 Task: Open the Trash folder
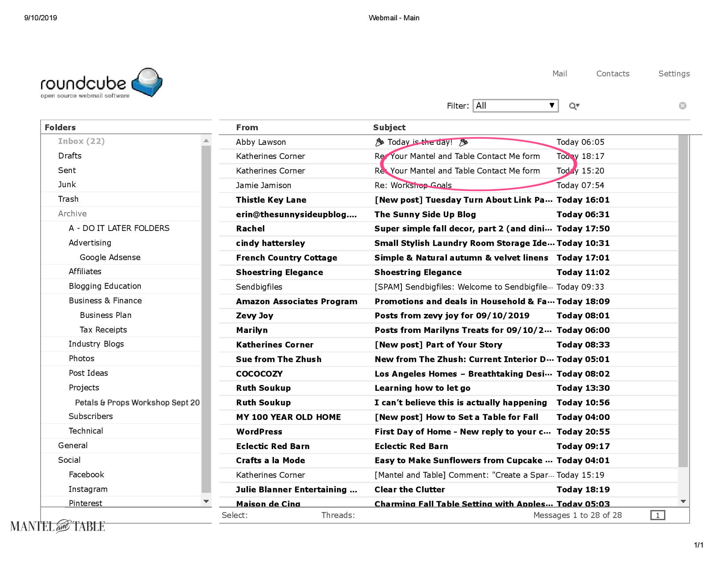coord(68,199)
